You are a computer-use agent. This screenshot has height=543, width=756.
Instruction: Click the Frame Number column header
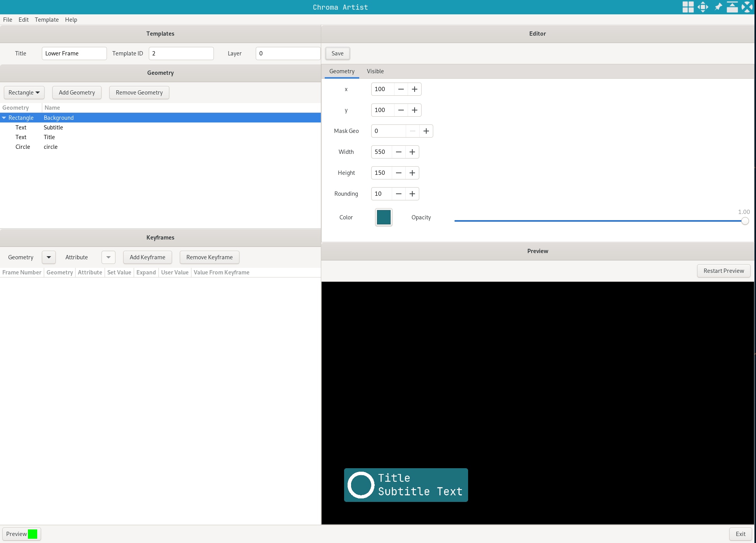(22, 272)
